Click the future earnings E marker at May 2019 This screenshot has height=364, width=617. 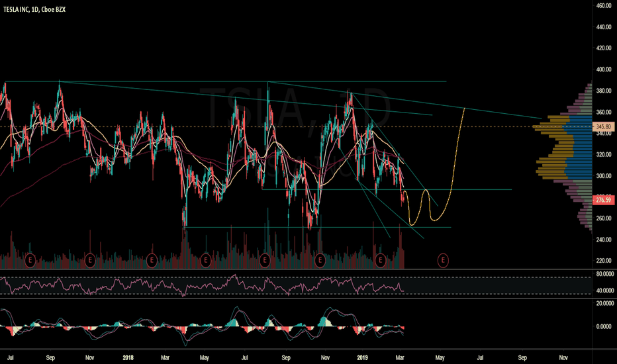coord(443,260)
